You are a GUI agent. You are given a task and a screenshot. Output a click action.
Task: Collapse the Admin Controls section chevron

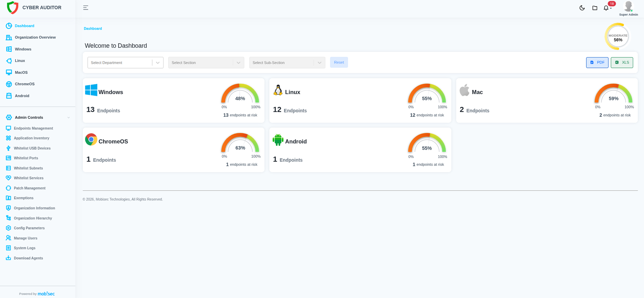[69, 118]
